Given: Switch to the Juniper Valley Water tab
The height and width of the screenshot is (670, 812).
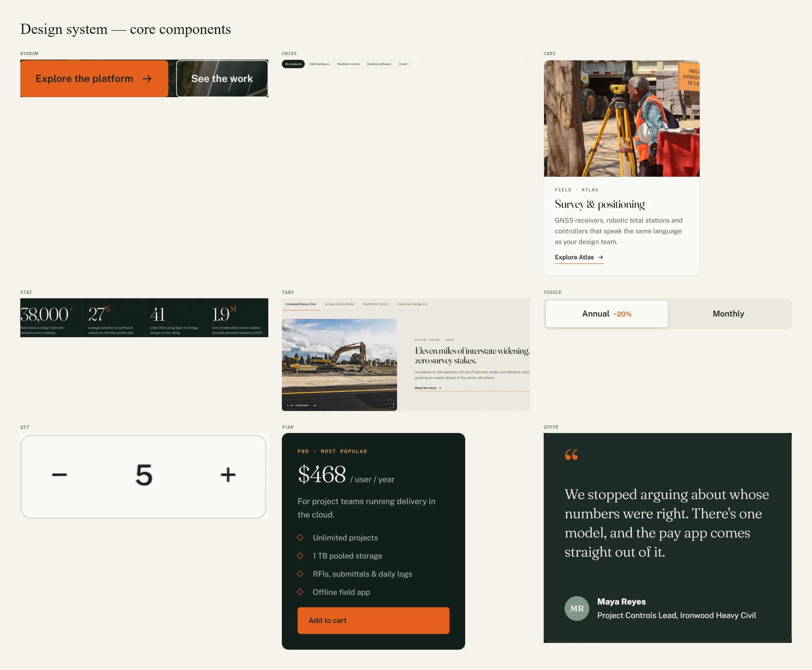Looking at the screenshot, I should [339, 304].
